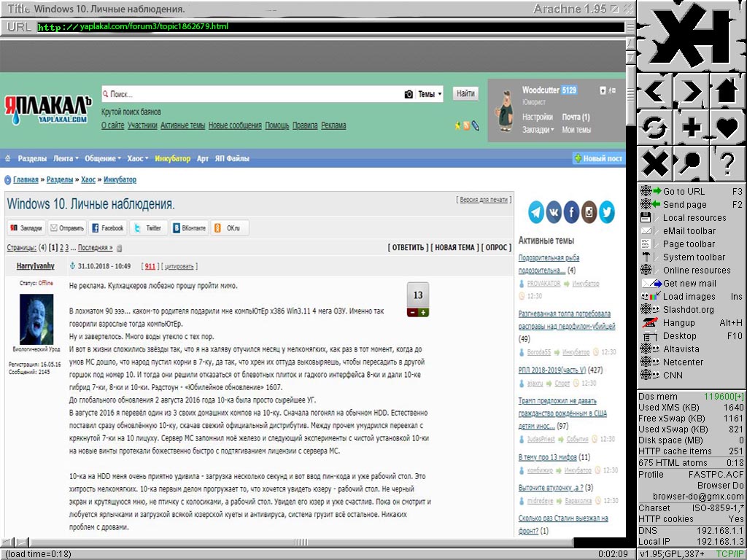747x560 pixels.
Task: Click the YaPlakal site logo
Action: pyautogui.click(x=47, y=111)
